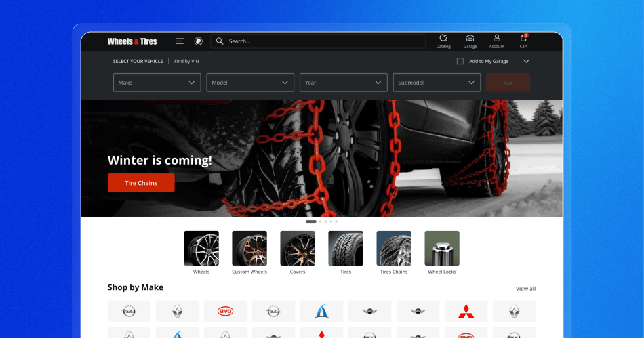
Task: Select Opel logo tile between BYD and sail logo
Action: (x=274, y=311)
